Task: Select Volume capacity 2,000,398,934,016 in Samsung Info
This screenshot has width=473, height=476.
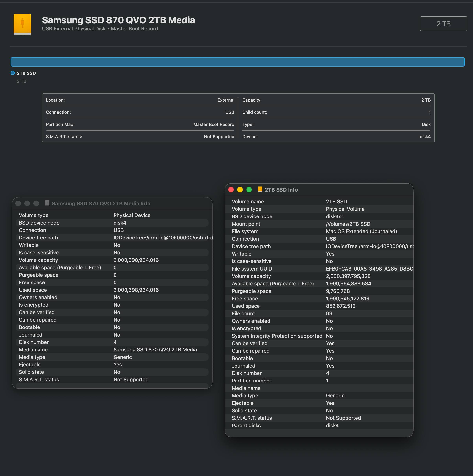Action: pos(136,260)
